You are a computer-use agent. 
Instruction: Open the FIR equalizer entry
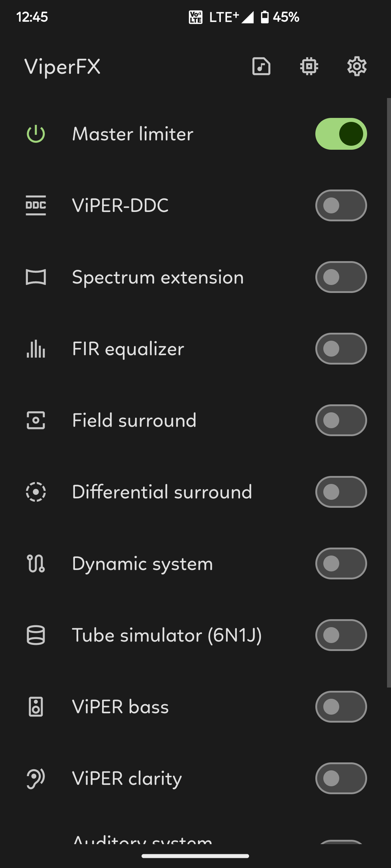coord(128,349)
